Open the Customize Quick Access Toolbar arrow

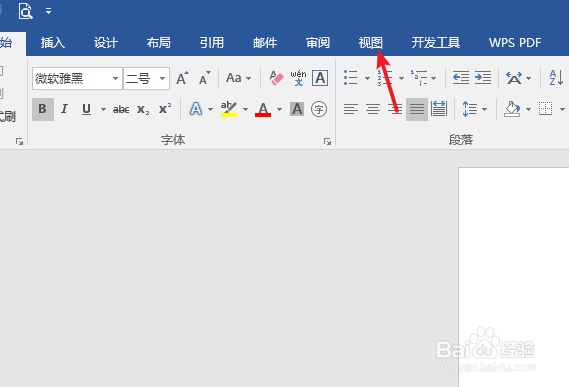(x=48, y=11)
